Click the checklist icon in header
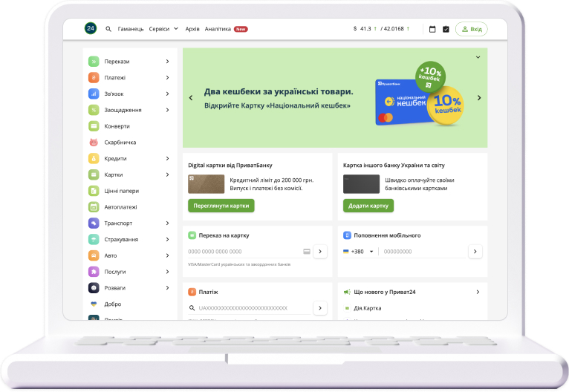569x392 pixels. 446,29
